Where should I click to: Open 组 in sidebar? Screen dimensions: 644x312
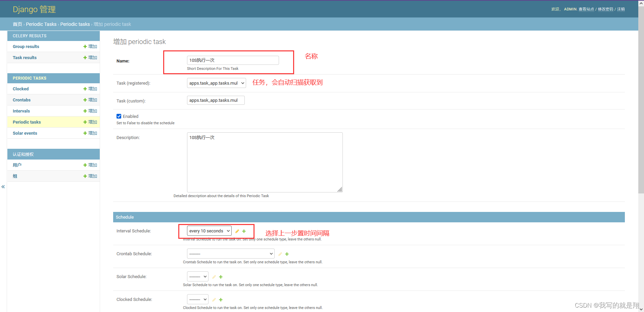(15, 176)
